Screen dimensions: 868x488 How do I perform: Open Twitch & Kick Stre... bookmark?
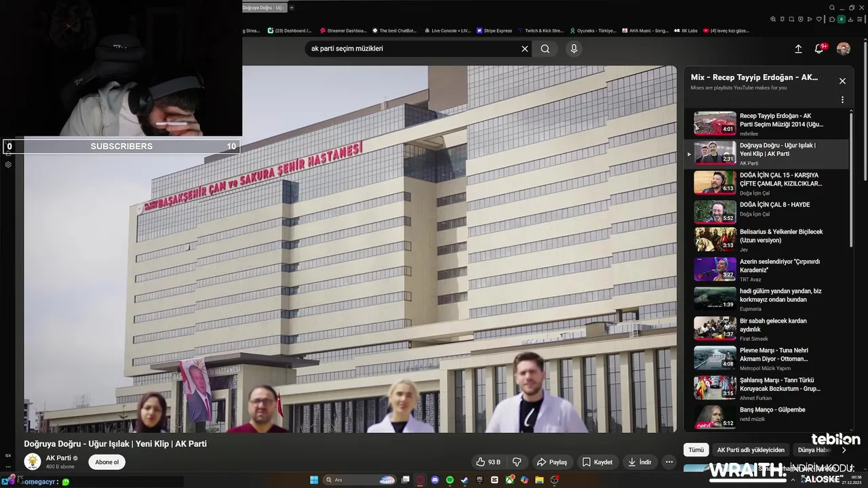[540, 30]
